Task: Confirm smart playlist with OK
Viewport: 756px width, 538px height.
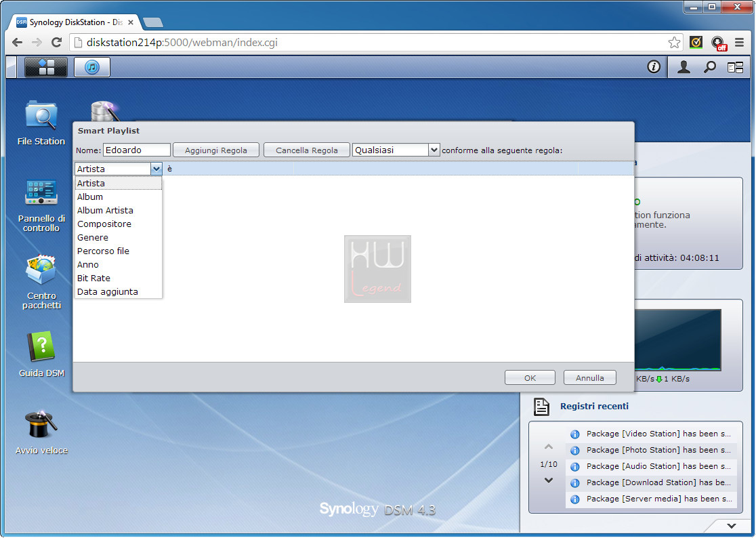Action: point(530,377)
